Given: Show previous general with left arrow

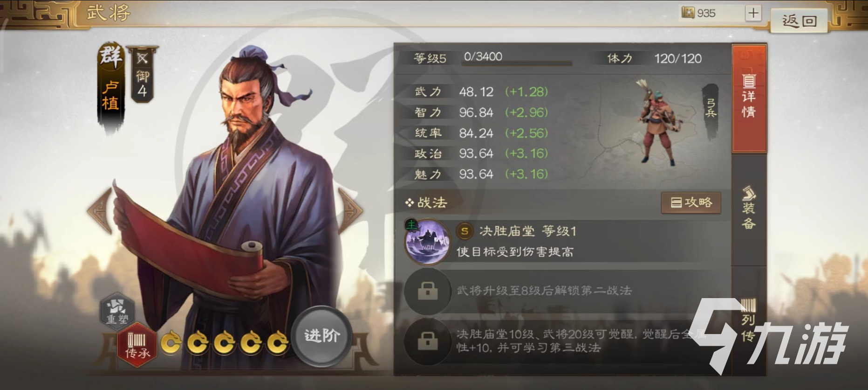Looking at the screenshot, I should pos(100,210).
